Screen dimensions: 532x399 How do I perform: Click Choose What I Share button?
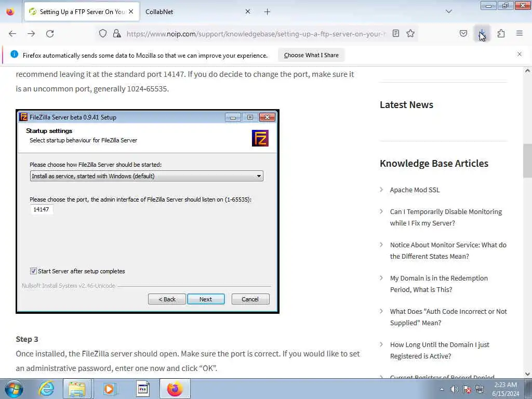coord(311,55)
